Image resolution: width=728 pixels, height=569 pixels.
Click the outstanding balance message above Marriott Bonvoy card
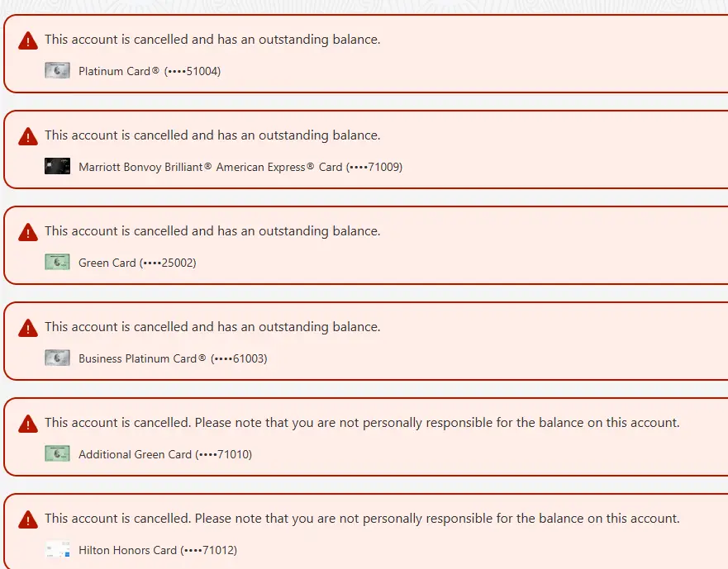(x=212, y=135)
